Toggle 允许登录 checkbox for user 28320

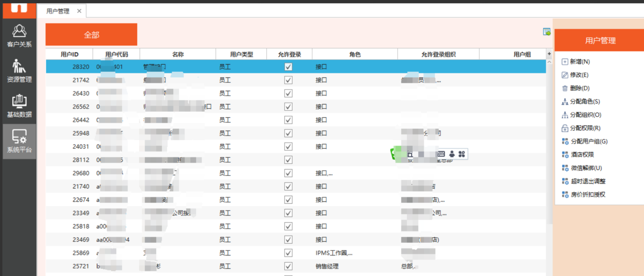288,67
